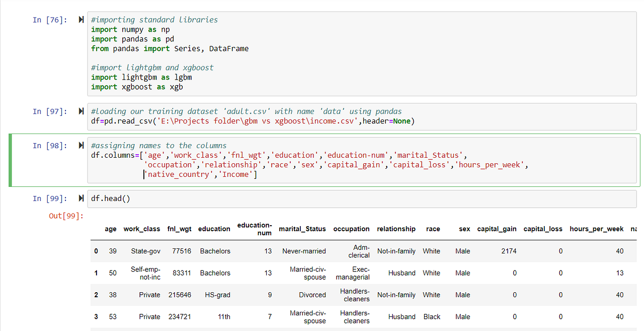Screen dimensions: 644x331
Task: Select the pd.read_csv code cell
Action: 362,116
